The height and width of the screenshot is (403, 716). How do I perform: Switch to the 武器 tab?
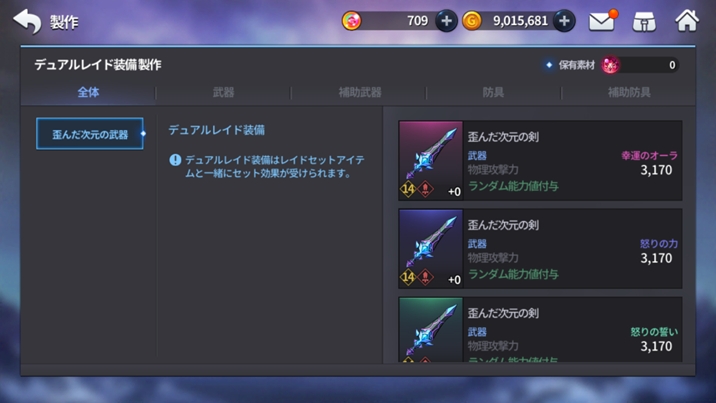coord(223,92)
